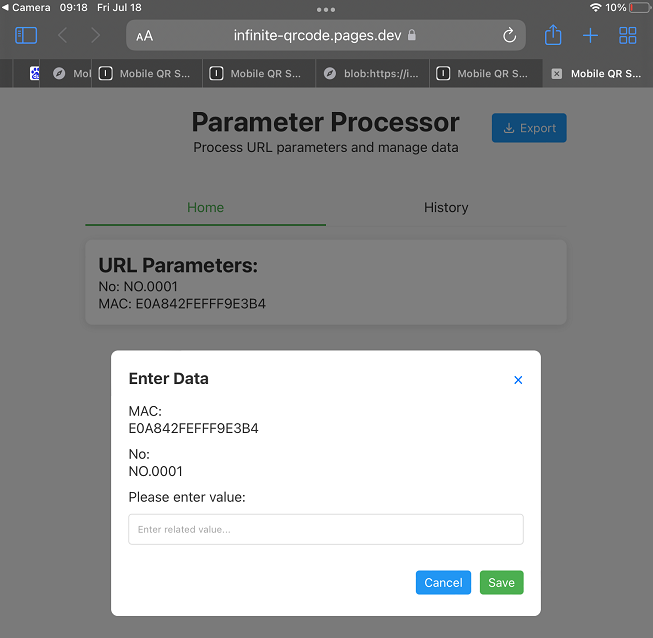
Task: Close the active Mobile QR tab
Action: coord(557,73)
